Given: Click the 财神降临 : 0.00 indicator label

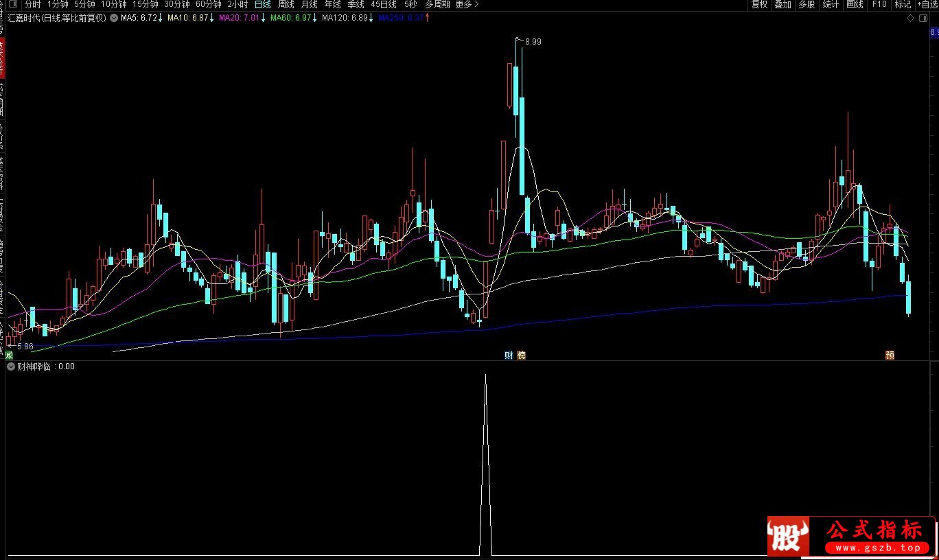Looking at the screenshot, I should [x=45, y=366].
